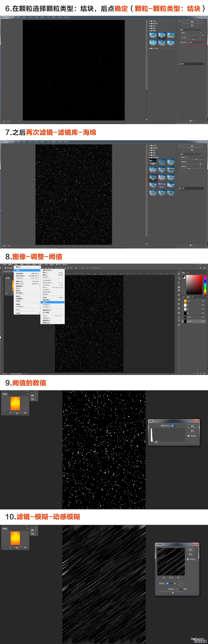Screen dimensions: 208x644
Task: Show the RGB channel visibility box
Action: [182, 301]
